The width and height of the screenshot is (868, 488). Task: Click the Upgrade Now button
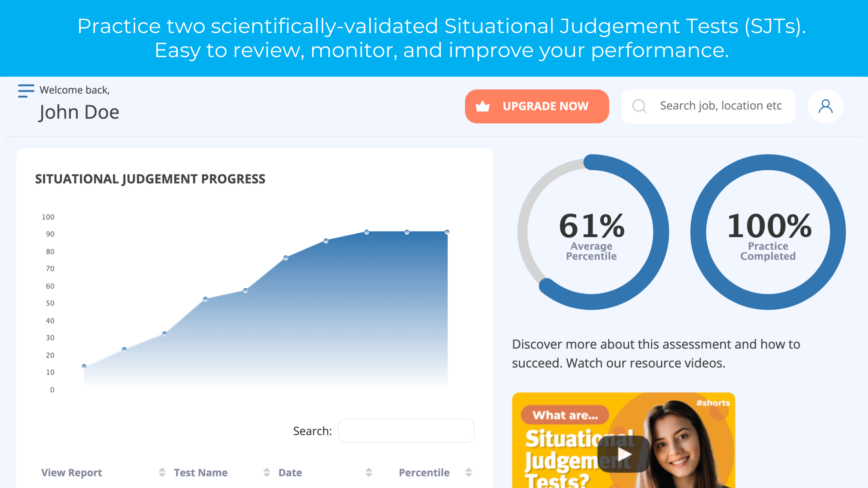[537, 106]
